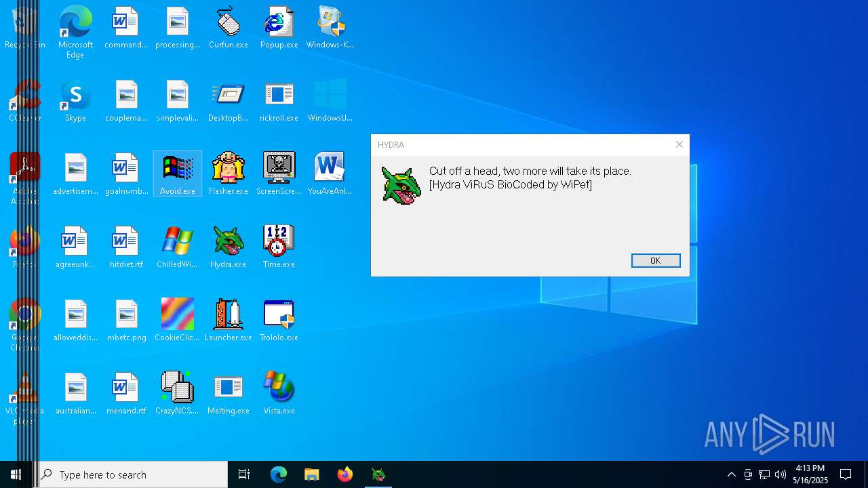Select the Launcher.exe desktop icon

coord(229,321)
